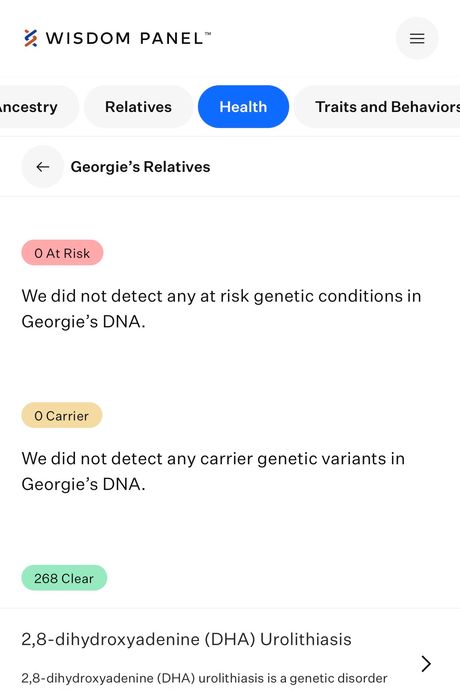Click the trademark symbol after PANEL
Image resolution: width=460 pixels, height=690 pixels.
(208, 33)
